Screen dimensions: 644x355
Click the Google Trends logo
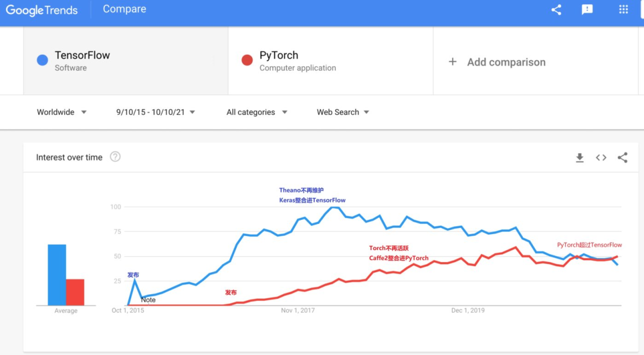(x=42, y=10)
